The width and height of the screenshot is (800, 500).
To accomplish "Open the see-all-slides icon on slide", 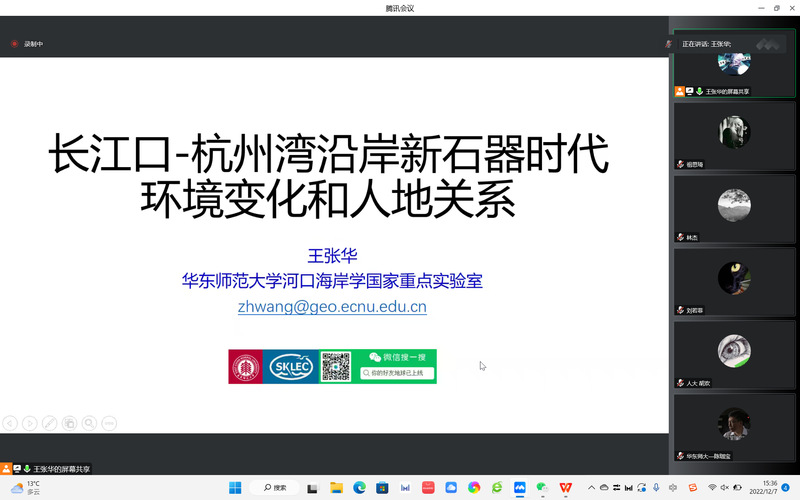I will 69,423.
